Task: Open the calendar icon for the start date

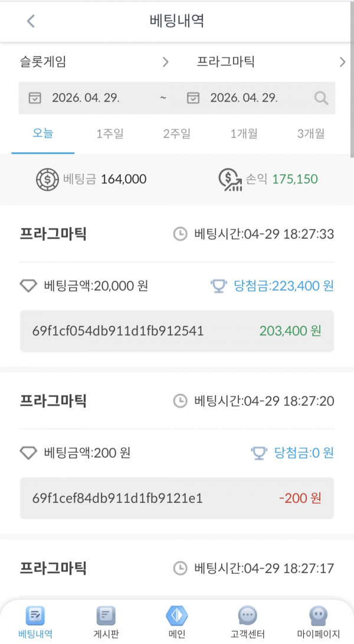Action: point(34,98)
